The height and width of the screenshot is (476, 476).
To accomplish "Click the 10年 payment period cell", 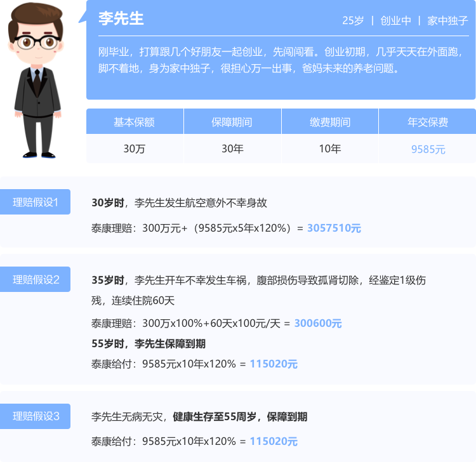I will (x=330, y=149).
